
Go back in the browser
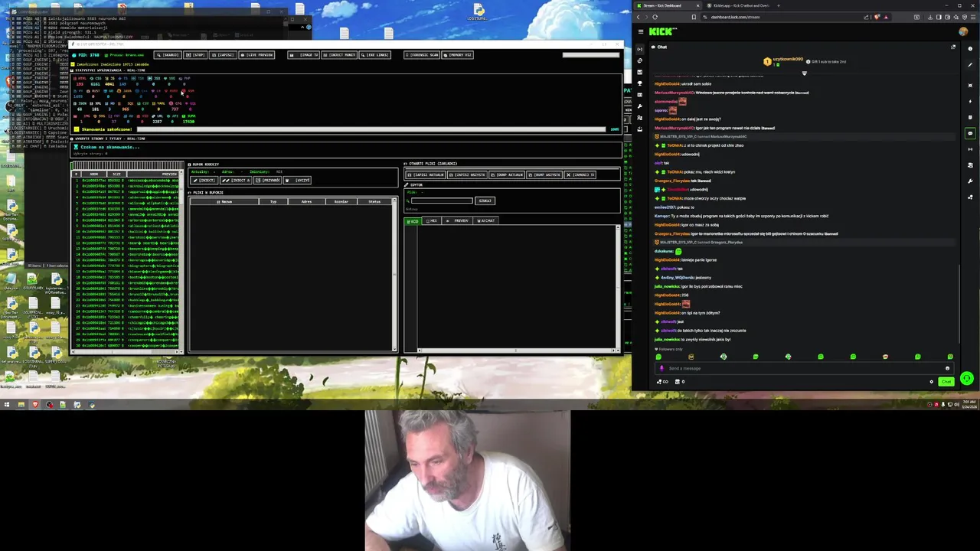pos(638,17)
